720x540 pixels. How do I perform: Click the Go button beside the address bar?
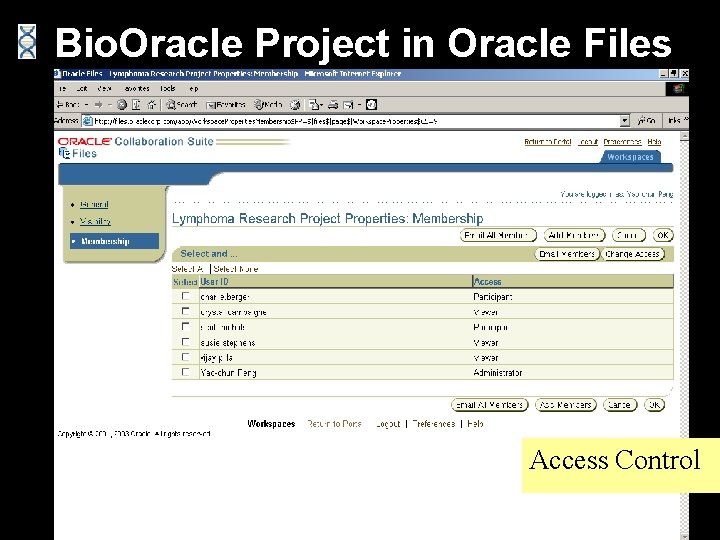pos(646,121)
